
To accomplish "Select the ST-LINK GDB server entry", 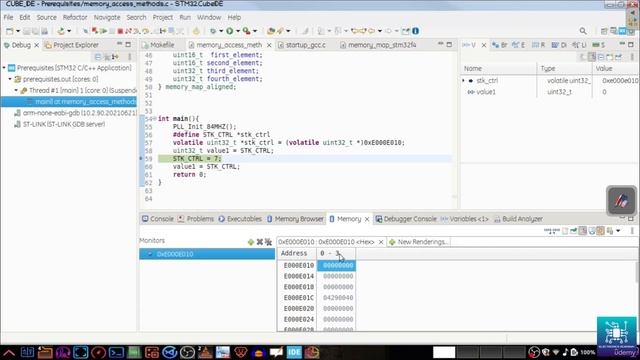I will 60,124.
